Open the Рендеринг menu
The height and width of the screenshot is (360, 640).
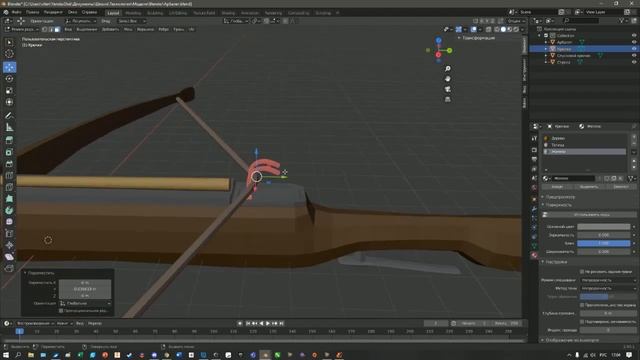53,12
